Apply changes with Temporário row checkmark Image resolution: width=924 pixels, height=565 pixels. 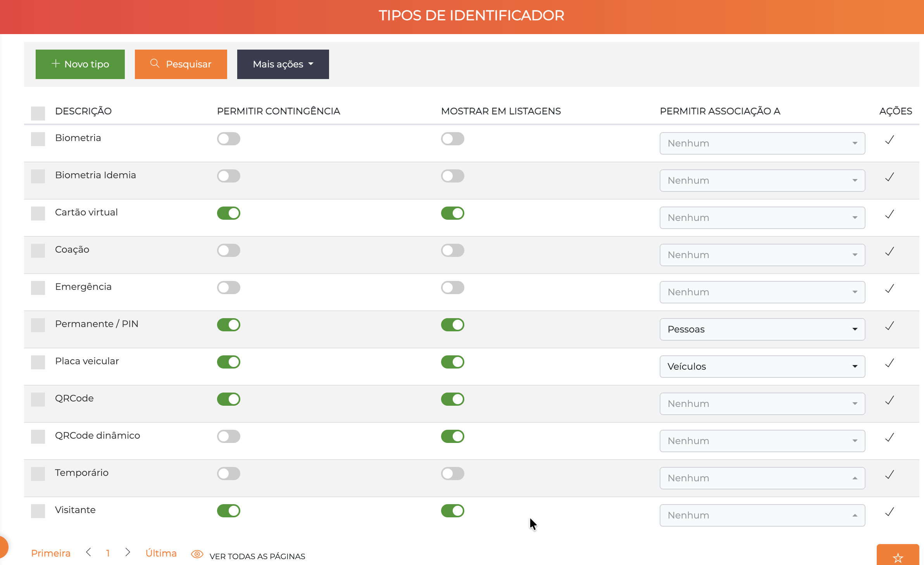point(890,475)
